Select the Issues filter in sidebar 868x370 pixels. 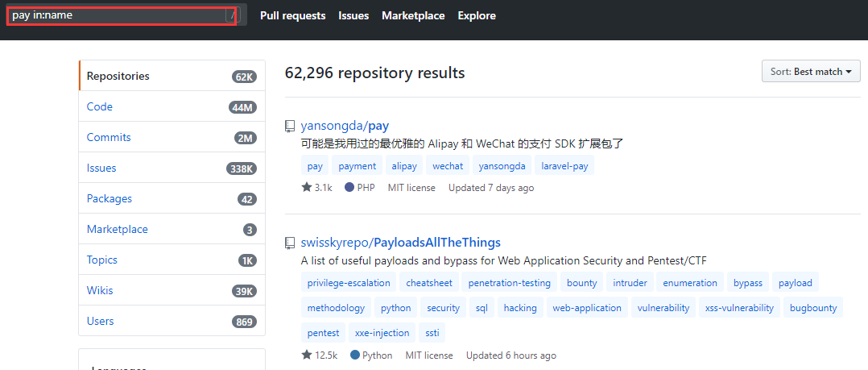[x=172, y=168]
